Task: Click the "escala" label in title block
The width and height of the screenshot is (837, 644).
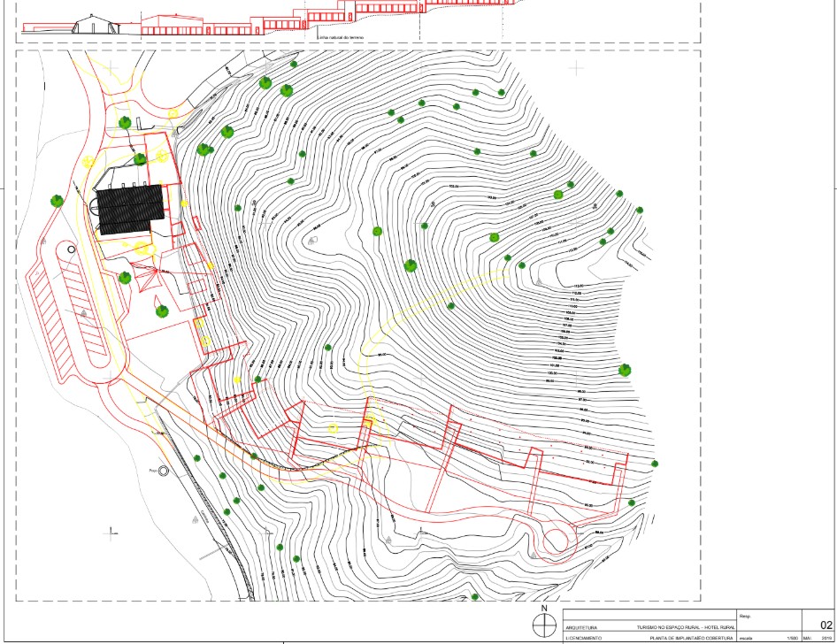Action: (x=746, y=639)
